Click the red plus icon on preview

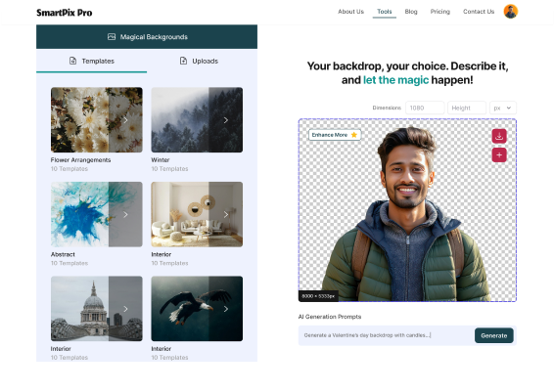click(499, 154)
